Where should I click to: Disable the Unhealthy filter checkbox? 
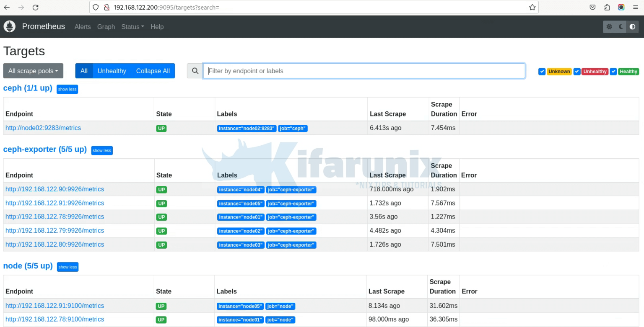(x=576, y=71)
